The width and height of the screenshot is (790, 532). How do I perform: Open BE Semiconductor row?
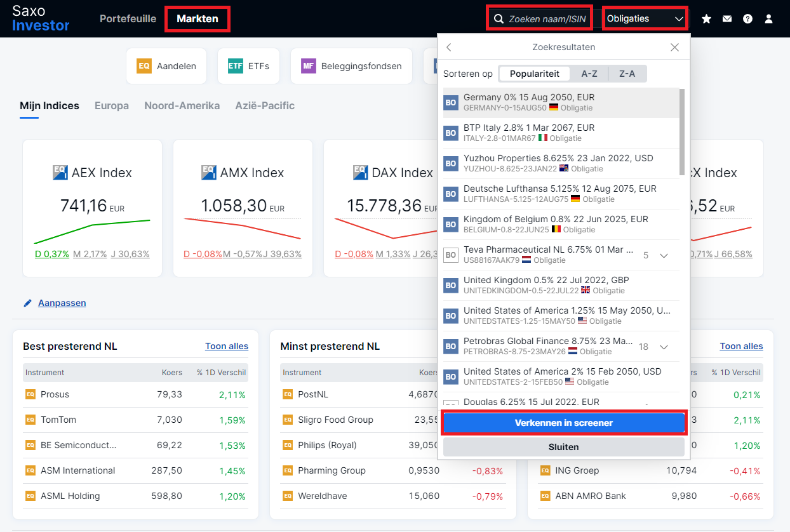(x=135, y=445)
